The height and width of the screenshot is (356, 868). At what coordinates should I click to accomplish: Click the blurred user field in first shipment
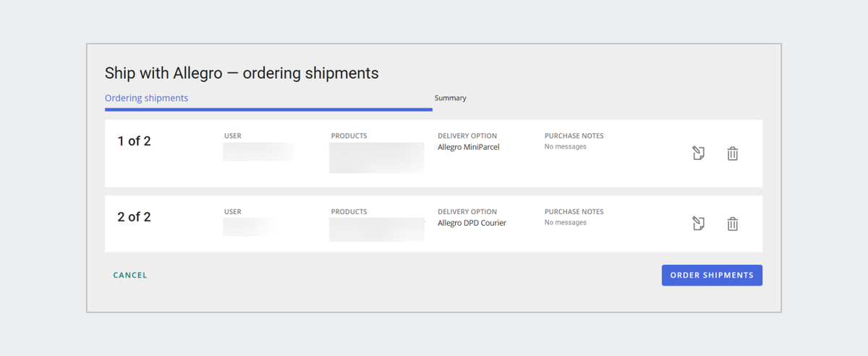pos(258,152)
